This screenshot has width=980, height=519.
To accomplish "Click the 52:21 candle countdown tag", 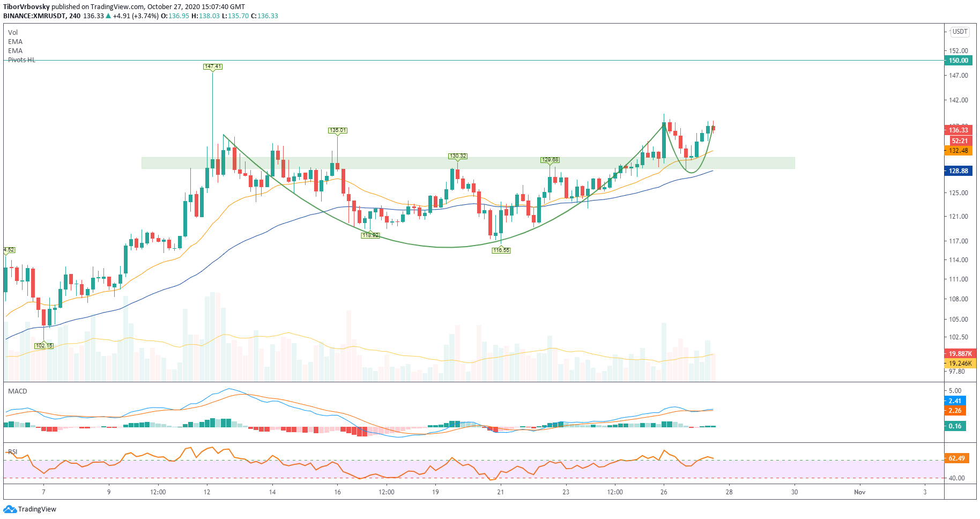I will point(960,141).
